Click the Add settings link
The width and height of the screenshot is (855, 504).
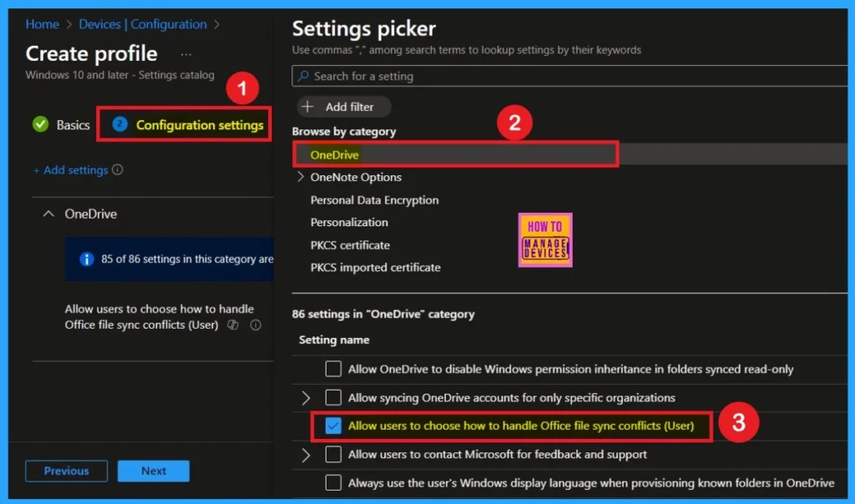(x=71, y=170)
